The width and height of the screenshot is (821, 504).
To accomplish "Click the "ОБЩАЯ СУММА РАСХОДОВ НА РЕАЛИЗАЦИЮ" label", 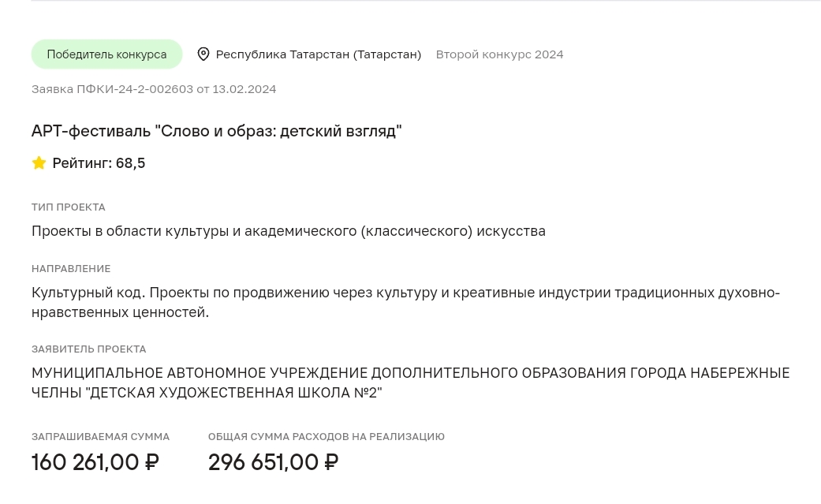I will 327,436.
